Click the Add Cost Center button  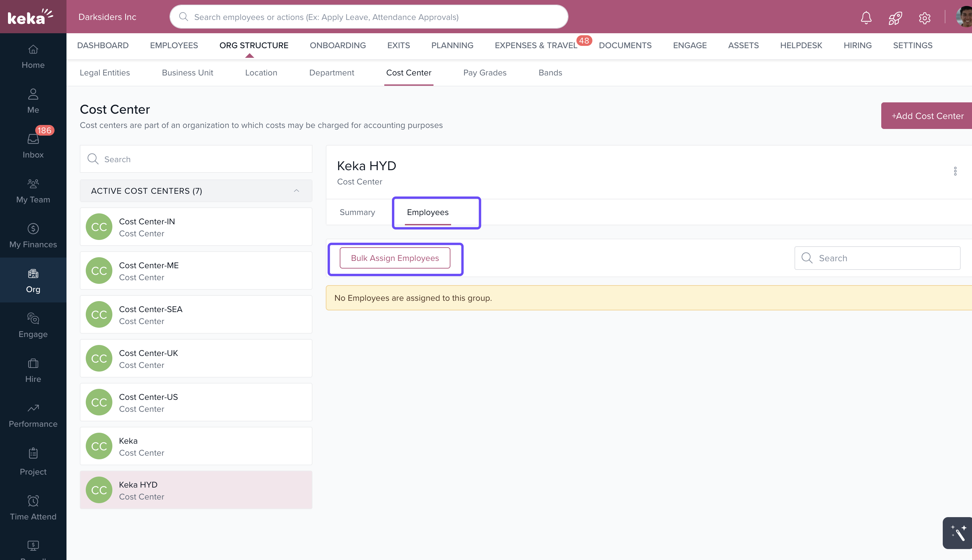(927, 116)
